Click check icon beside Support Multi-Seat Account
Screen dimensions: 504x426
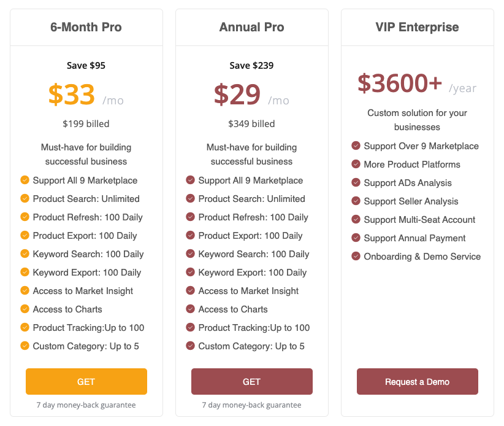pyautogui.click(x=356, y=220)
